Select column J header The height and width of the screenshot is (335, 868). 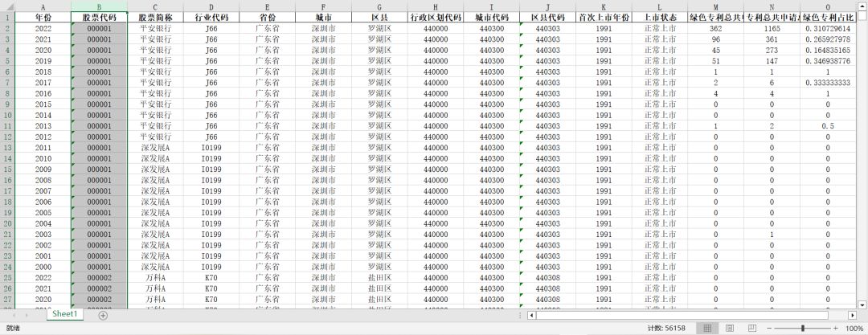tap(547, 7)
